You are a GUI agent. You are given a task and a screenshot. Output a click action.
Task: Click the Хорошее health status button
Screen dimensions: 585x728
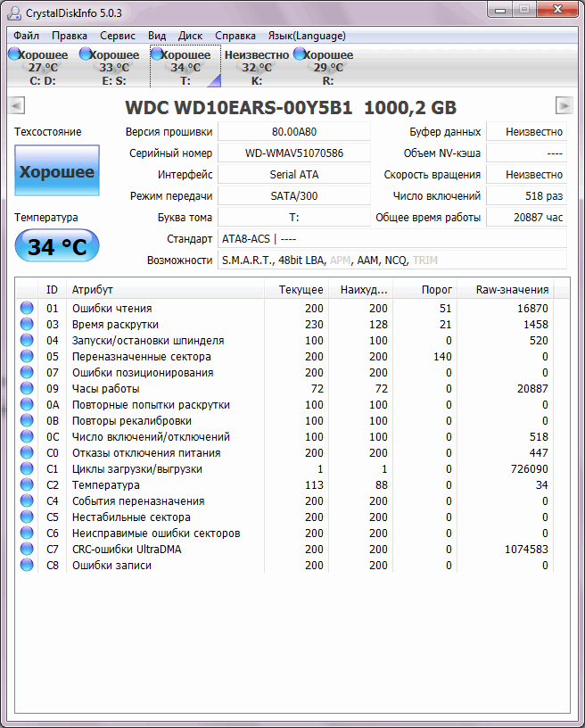pyautogui.click(x=57, y=171)
